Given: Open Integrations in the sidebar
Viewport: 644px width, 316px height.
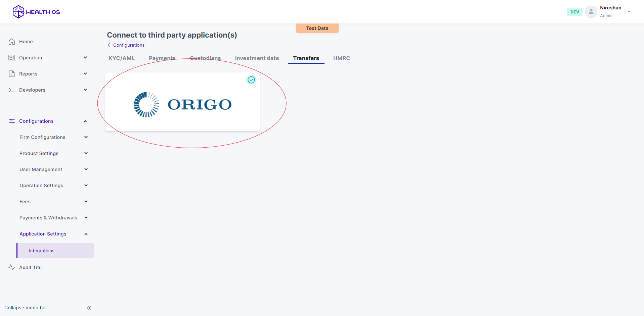Looking at the screenshot, I should pyautogui.click(x=55, y=251).
